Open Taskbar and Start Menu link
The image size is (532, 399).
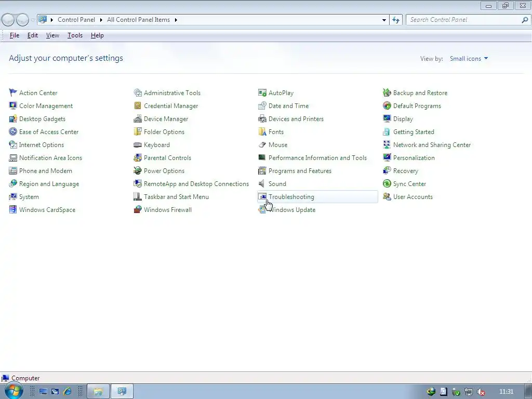click(x=176, y=197)
